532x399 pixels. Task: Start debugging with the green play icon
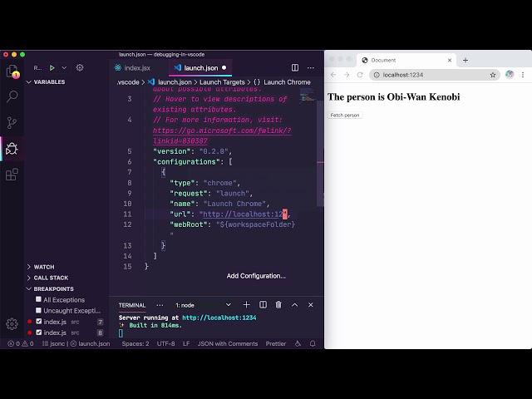tap(52, 68)
